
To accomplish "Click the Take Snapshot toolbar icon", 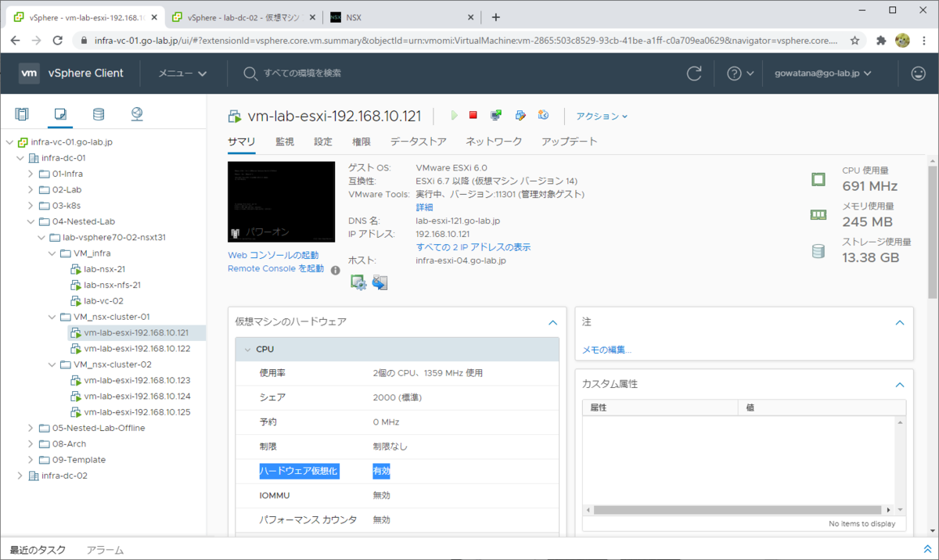I will pos(543,116).
